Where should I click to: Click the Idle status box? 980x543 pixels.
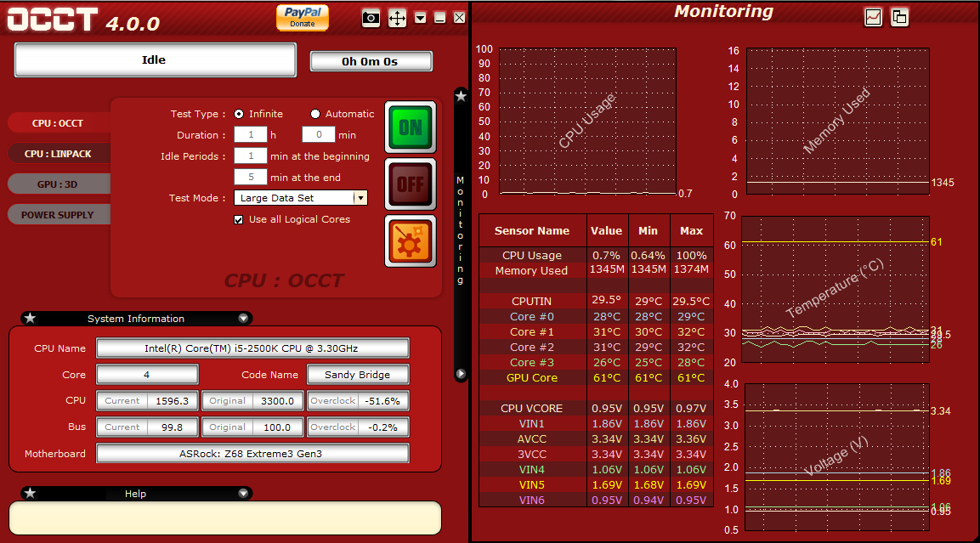[155, 60]
